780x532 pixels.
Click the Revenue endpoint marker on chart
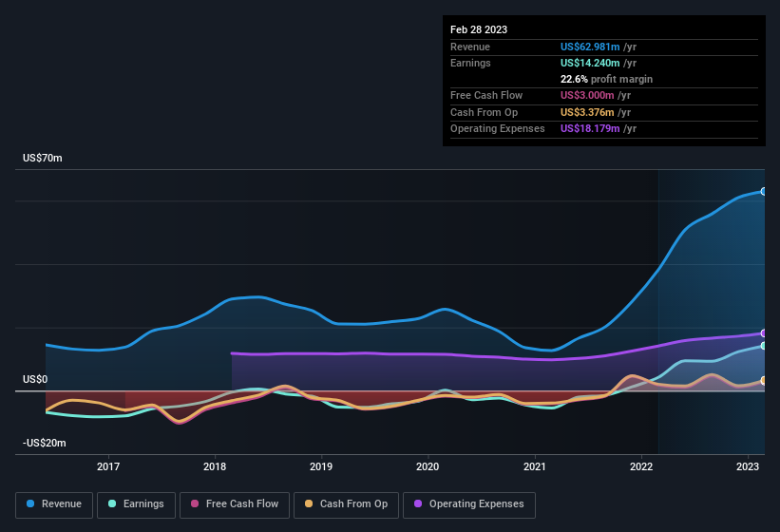764,191
